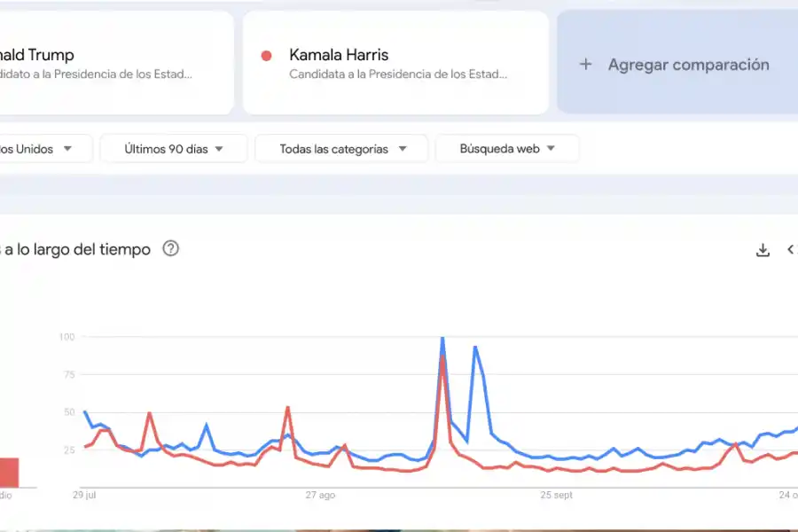Click the Agregar comparación button
This screenshot has height=532, width=798.
677,64
